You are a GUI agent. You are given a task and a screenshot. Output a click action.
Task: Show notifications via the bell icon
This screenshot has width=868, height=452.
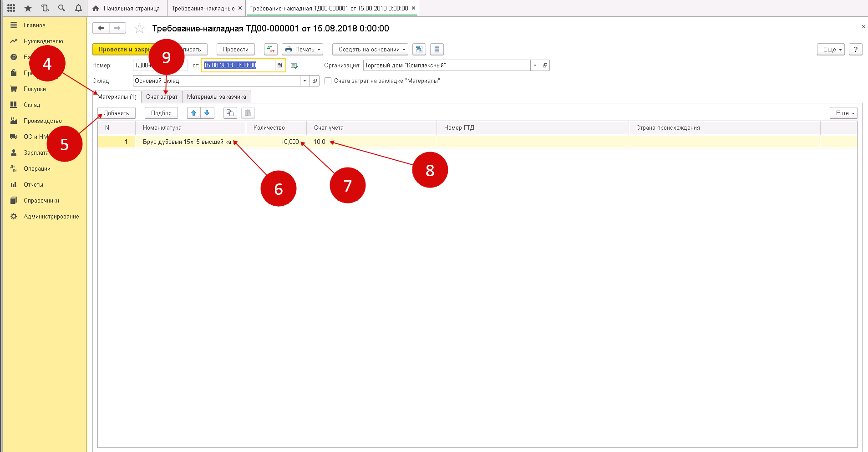78,8
